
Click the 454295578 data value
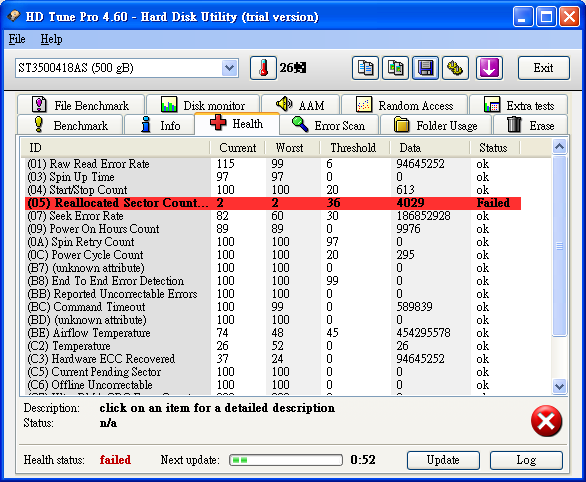tap(423, 333)
